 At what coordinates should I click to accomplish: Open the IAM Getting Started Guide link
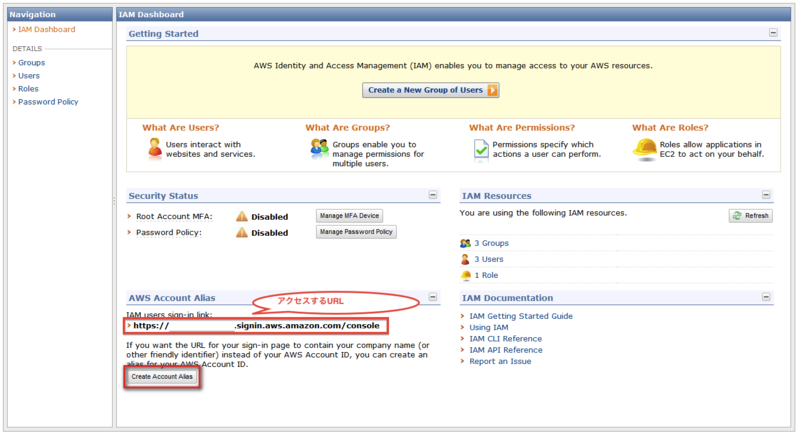[521, 316]
